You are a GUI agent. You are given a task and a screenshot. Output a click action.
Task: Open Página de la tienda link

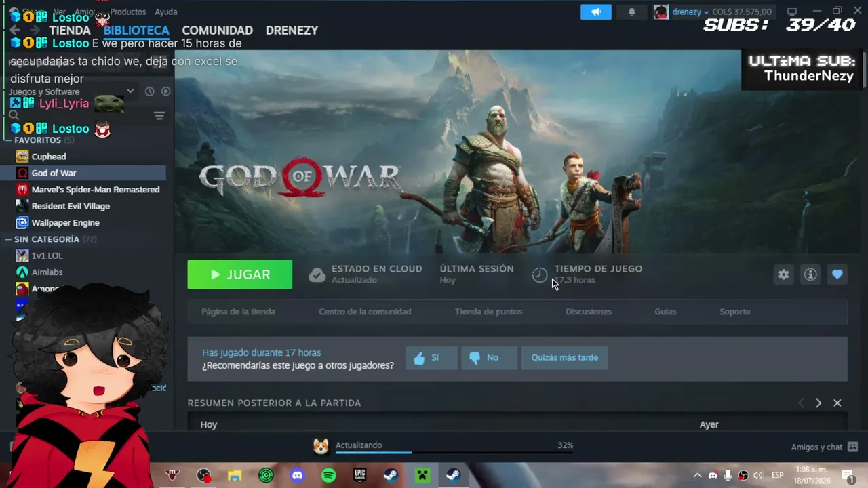tap(238, 312)
